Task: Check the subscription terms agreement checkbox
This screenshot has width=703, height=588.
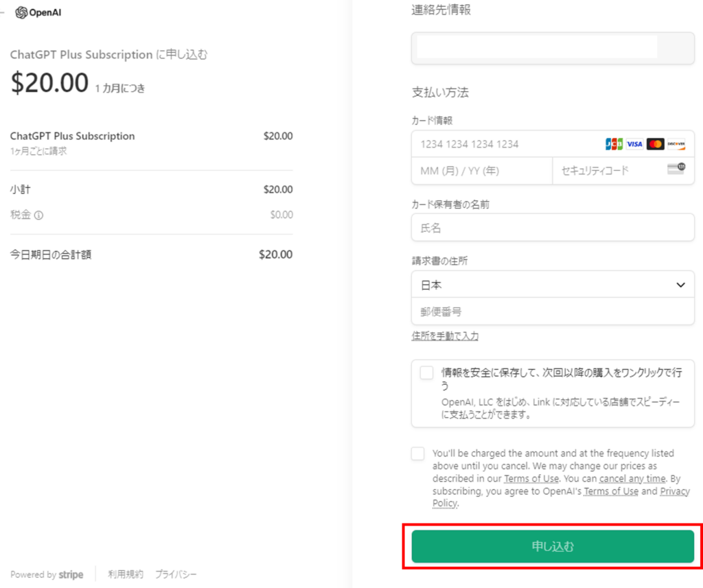Action: tap(417, 454)
